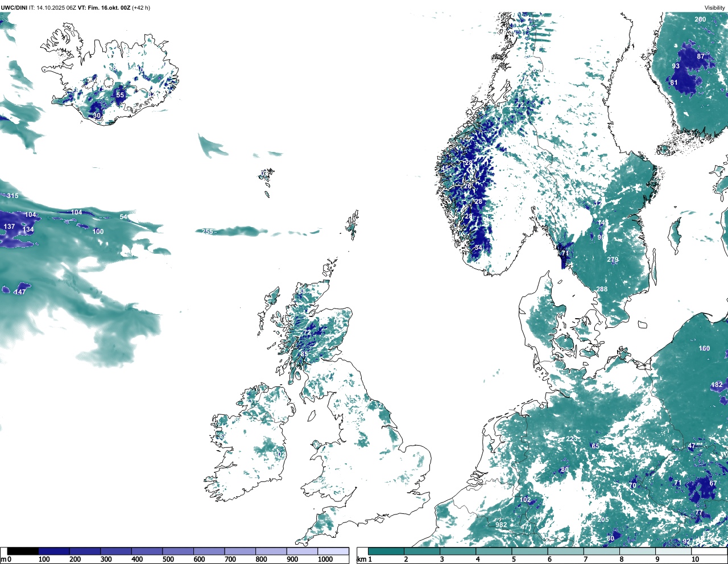Click the "5" km scale label

(514, 559)
